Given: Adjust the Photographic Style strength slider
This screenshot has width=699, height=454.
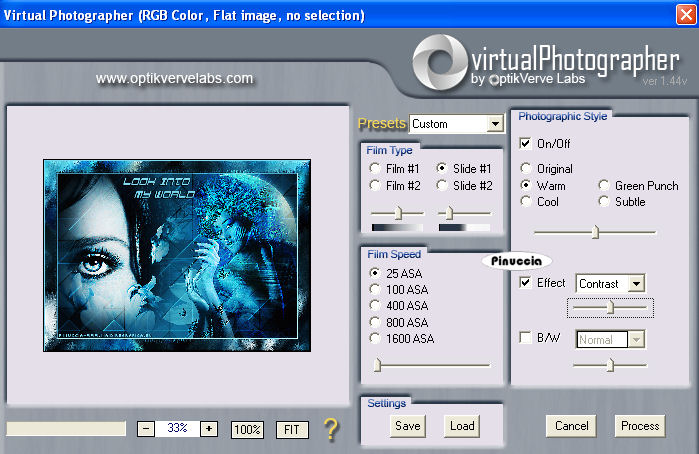Looking at the screenshot, I should point(595,232).
